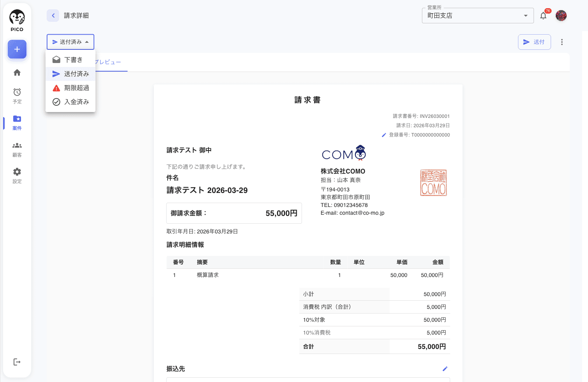Viewport: 588px width, 382px height.
Task: Go to home via house icon
Action: pos(17,73)
